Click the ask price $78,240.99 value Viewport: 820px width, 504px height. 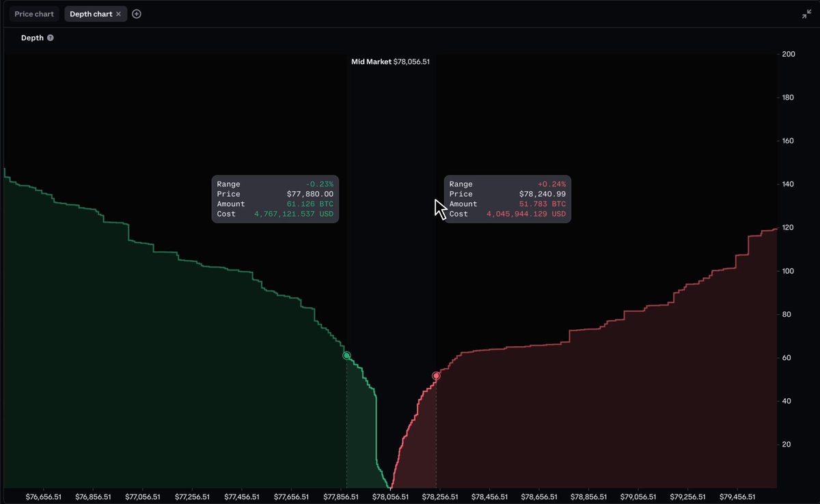543,194
